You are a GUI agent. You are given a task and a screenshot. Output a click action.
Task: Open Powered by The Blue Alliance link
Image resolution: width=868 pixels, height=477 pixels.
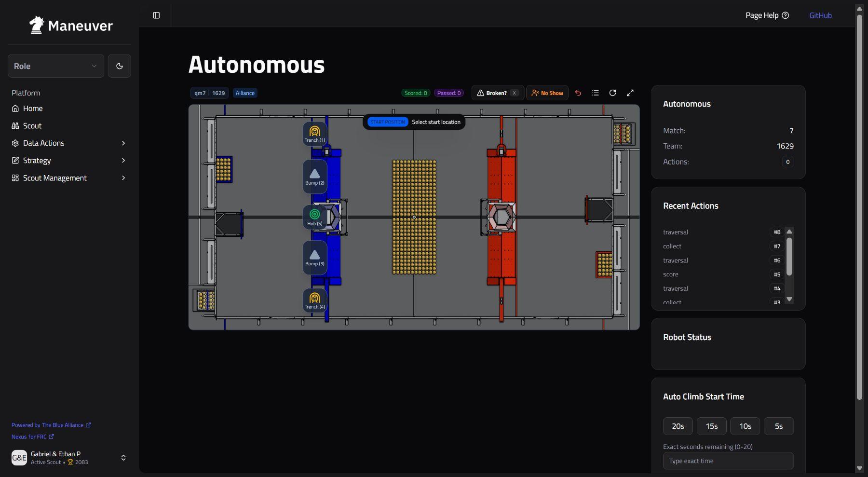pyautogui.click(x=51, y=425)
